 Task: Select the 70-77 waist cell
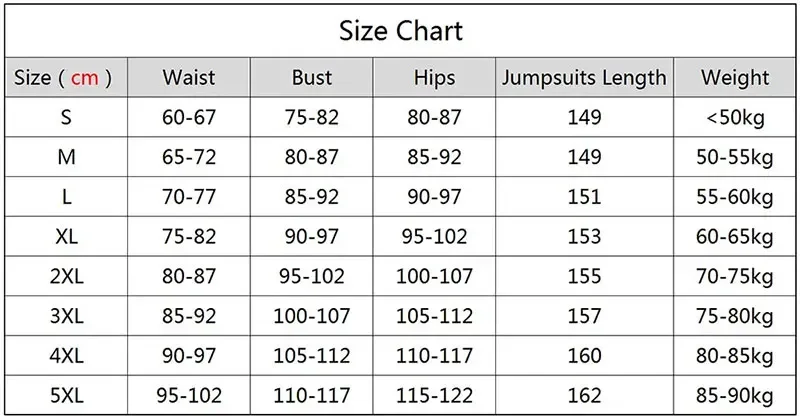189,197
